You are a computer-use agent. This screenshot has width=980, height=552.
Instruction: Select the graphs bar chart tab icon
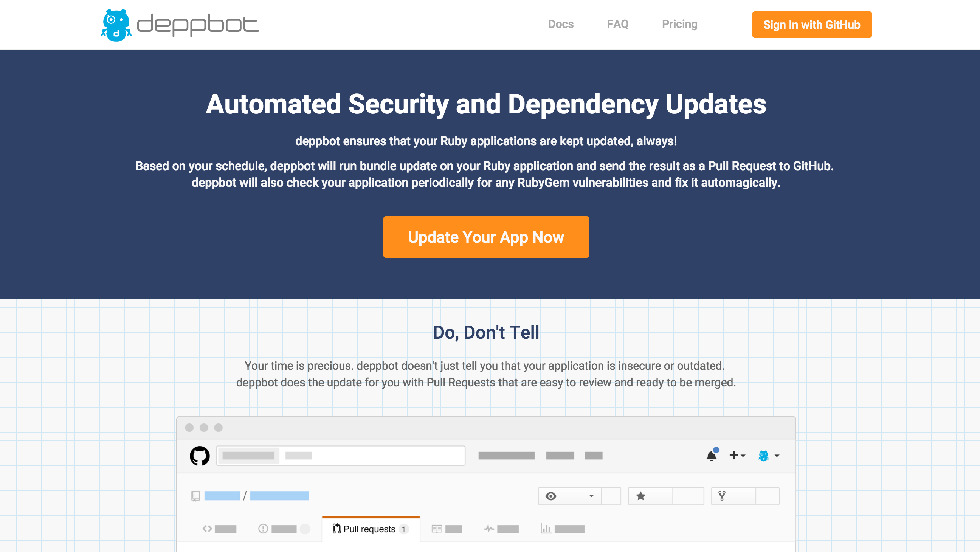coord(546,529)
